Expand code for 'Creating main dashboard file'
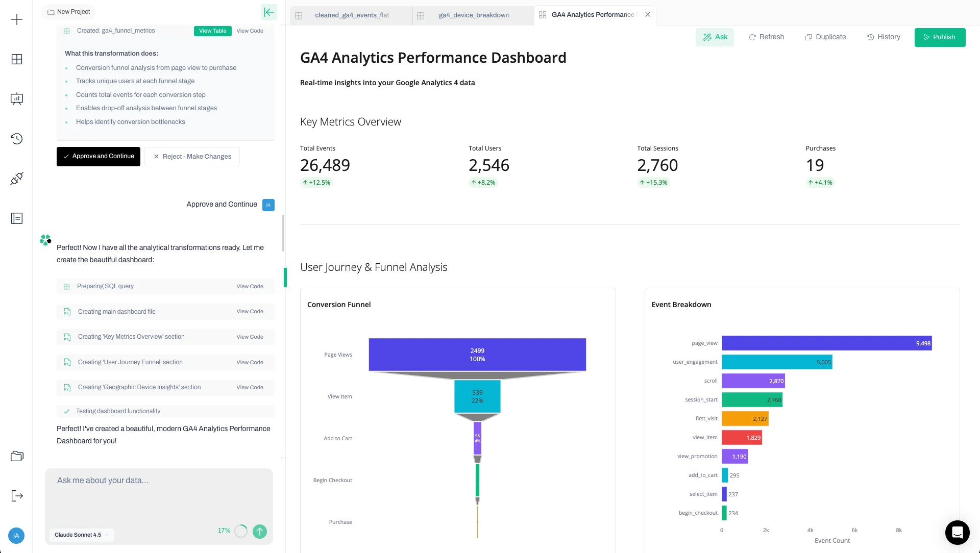Viewport: 980px width, 553px height. [x=250, y=311]
